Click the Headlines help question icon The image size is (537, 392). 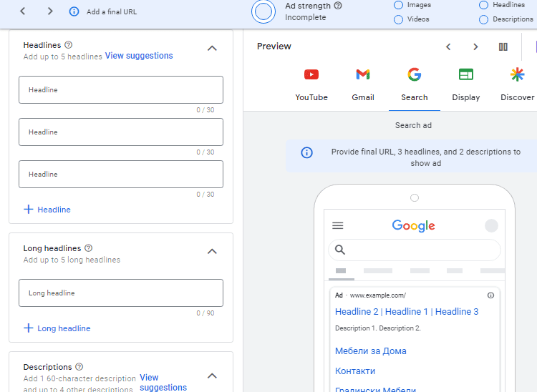[69, 45]
